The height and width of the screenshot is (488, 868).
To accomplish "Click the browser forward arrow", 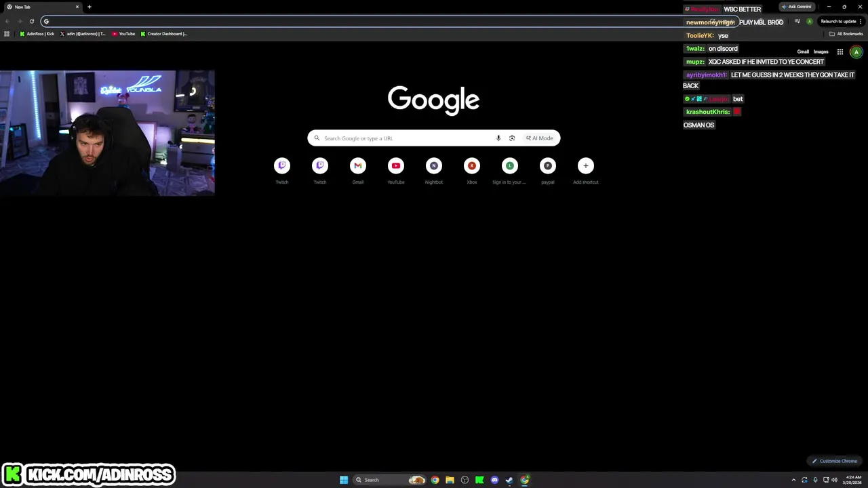I will pos(19,21).
